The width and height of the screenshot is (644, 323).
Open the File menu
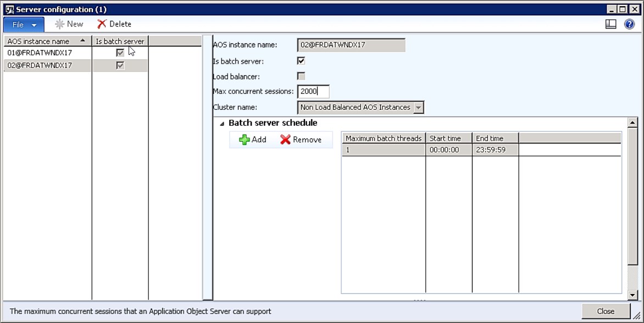pyautogui.click(x=24, y=25)
